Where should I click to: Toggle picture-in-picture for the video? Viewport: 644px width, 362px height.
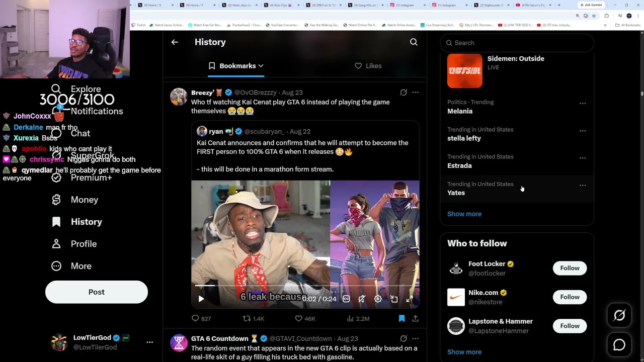click(x=394, y=299)
